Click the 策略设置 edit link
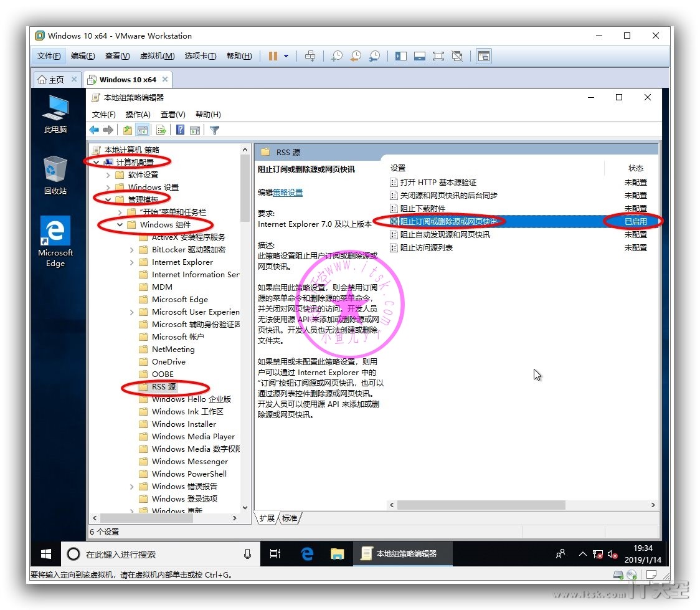The height and width of the screenshot is (610, 700). pos(288,193)
